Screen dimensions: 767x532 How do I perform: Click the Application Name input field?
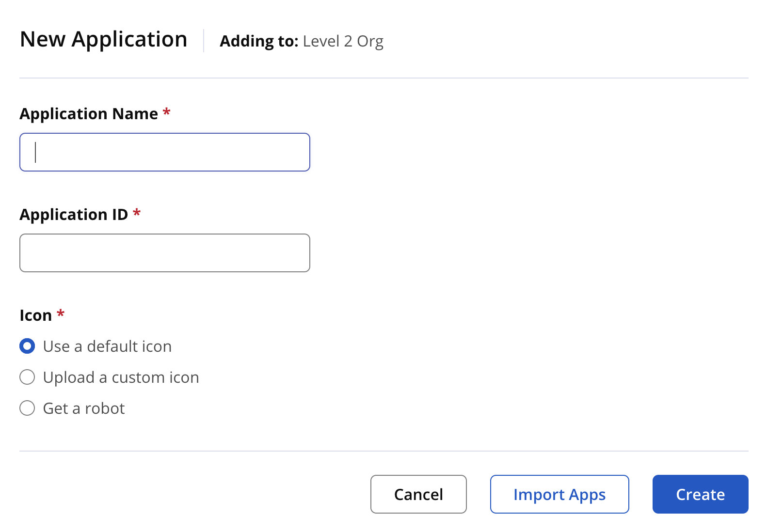(x=165, y=152)
